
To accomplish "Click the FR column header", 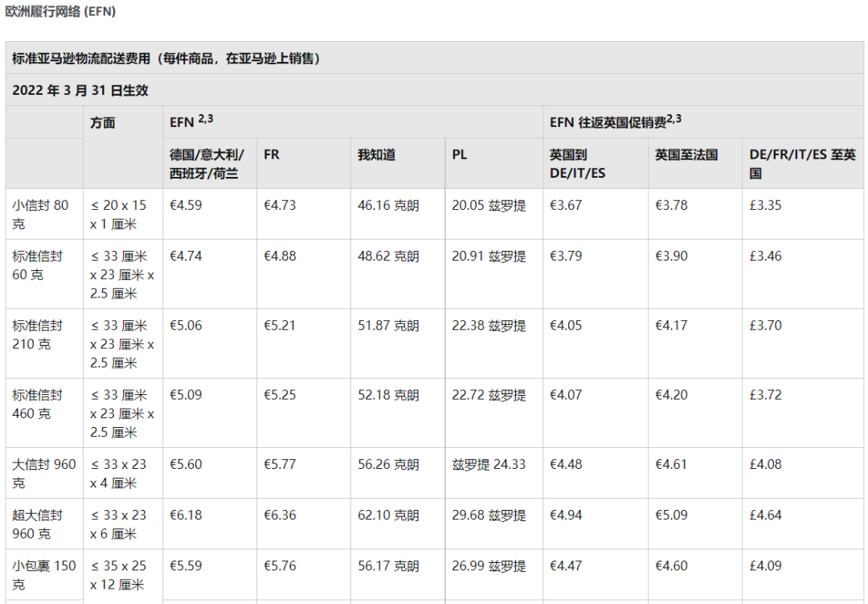I will click(272, 154).
